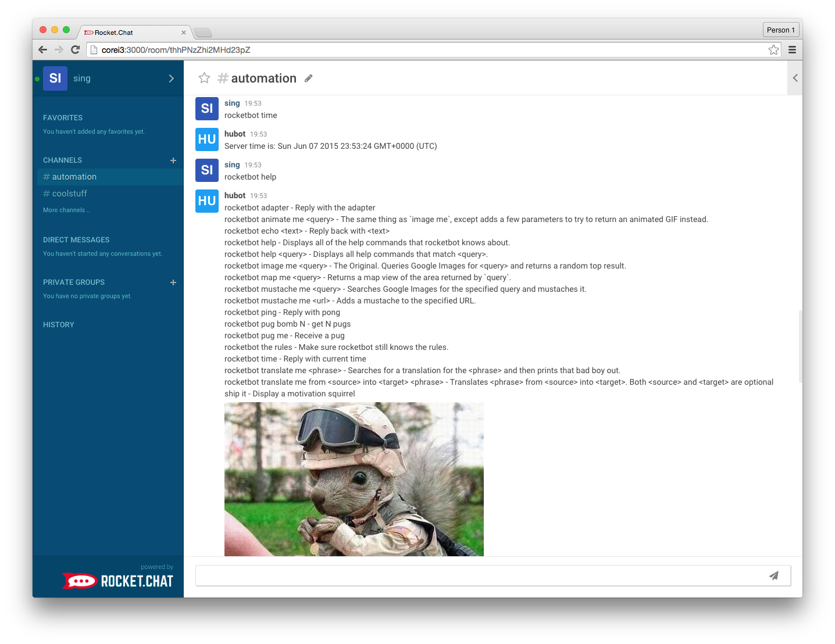
Task: Create a private group with plus icon
Action: coord(173,282)
